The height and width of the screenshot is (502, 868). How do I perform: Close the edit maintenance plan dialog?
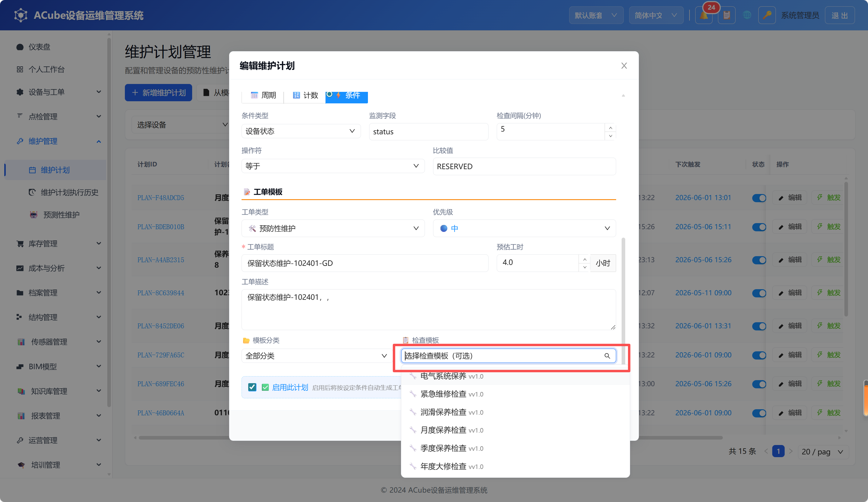(x=624, y=65)
